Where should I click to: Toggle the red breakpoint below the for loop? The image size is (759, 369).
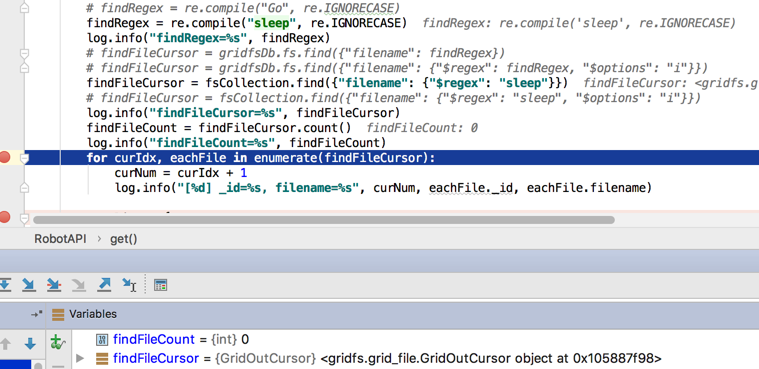[x=5, y=217]
